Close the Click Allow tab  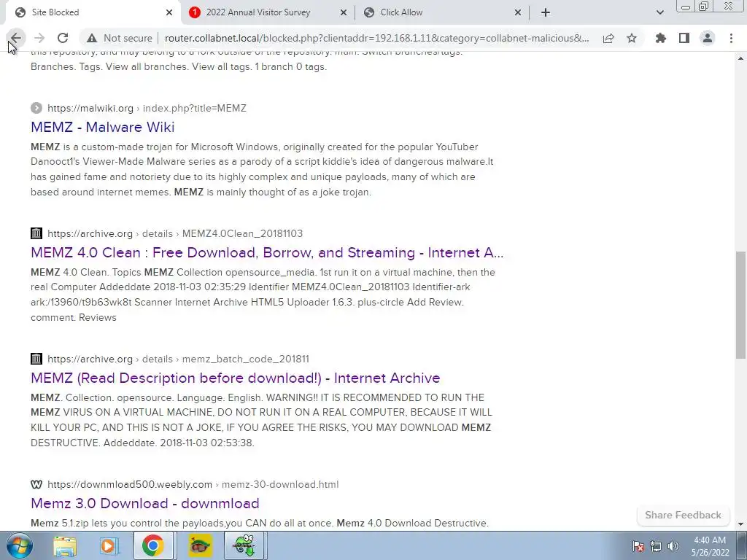(x=518, y=12)
